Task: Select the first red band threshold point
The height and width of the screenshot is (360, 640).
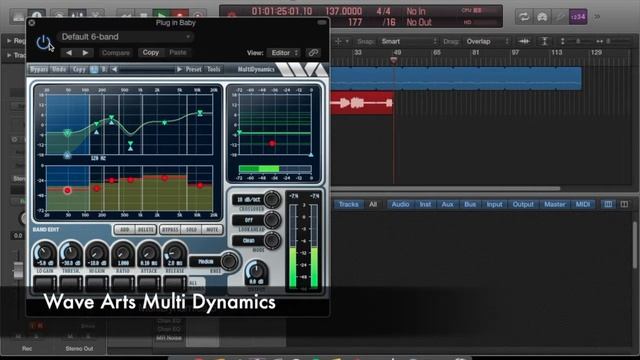Action: [67, 190]
